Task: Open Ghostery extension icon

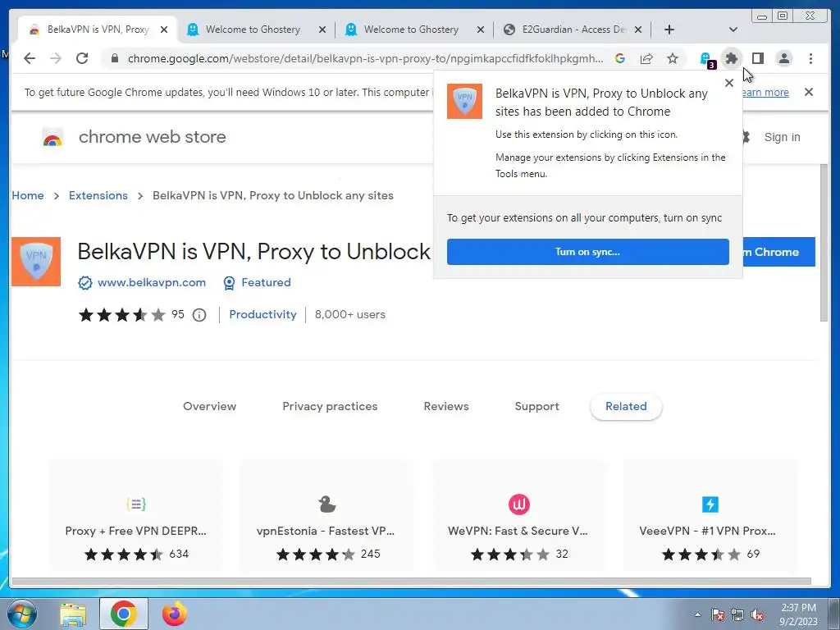Action: (706, 59)
